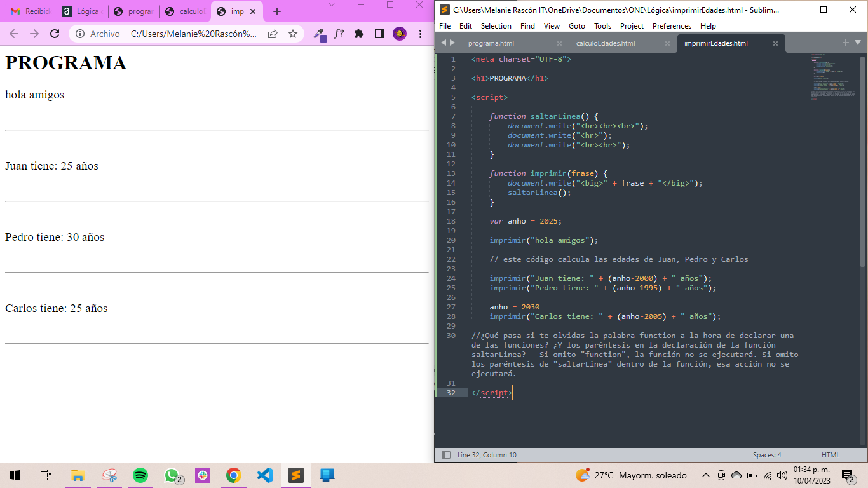The width and height of the screenshot is (868, 488).
Task: Open the site info icon beside Archivo
Action: (x=80, y=34)
